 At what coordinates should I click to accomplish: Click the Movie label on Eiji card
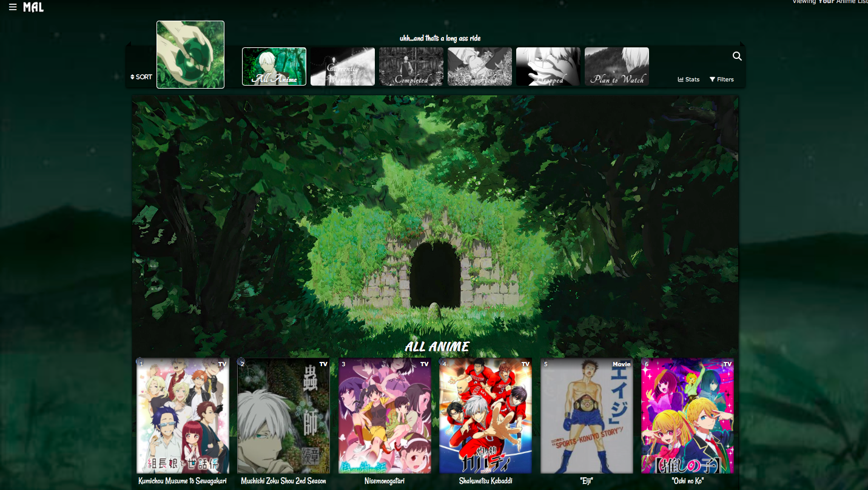click(x=622, y=364)
